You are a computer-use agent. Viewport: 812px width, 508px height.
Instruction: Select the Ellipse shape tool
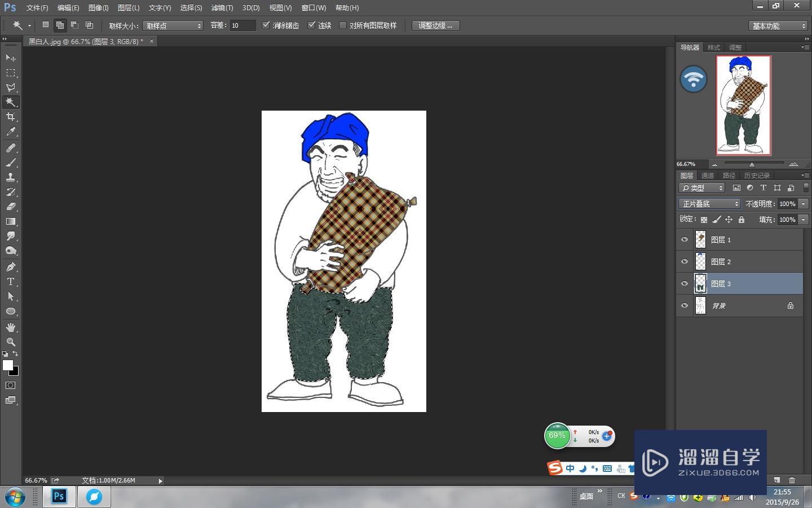11,311
